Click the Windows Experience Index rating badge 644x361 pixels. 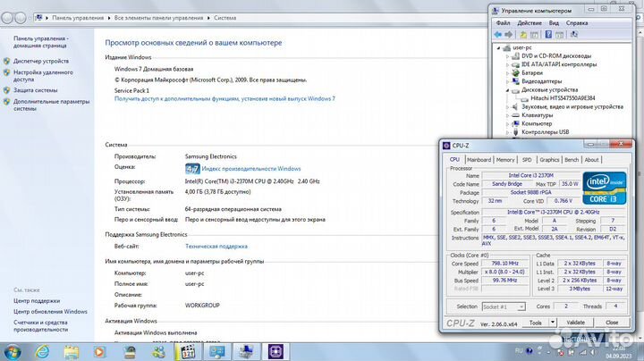[x=192, y=168]
